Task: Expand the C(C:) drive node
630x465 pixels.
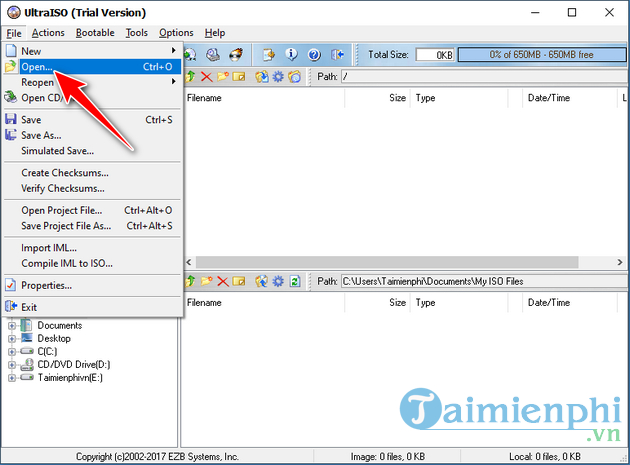Action: point(13,352)
